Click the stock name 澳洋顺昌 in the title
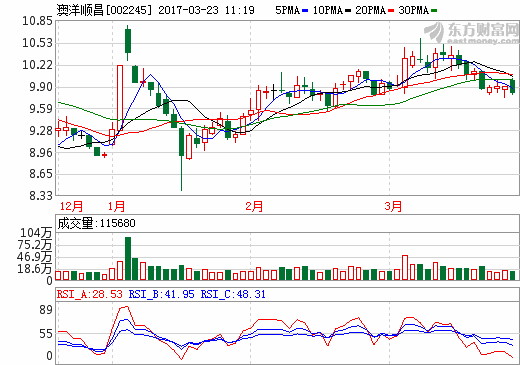This screenshot has height=365, width=520. (x=80, y=10)
